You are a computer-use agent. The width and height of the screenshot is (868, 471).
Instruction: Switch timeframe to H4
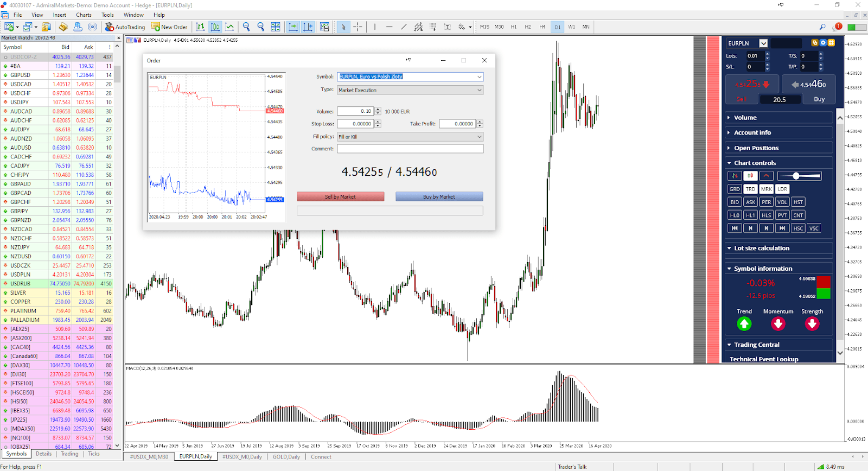[x=542, y=27]
